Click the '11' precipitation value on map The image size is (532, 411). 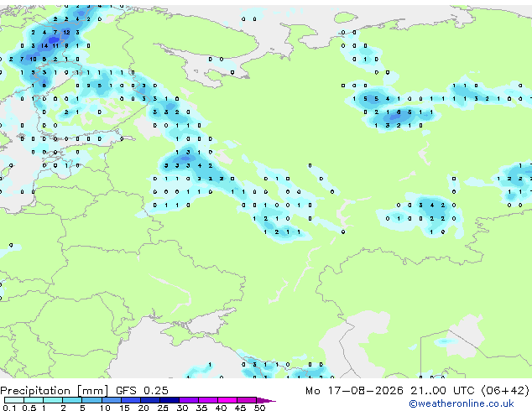click(55, 45)
